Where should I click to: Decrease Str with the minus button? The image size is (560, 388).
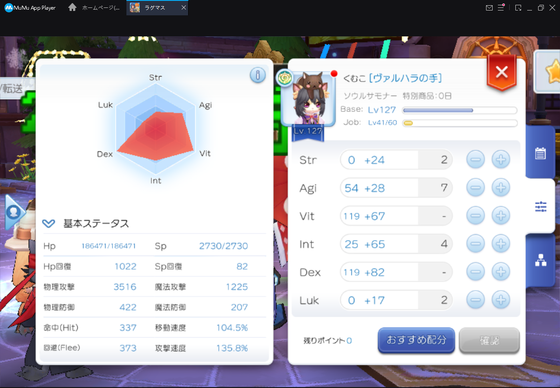tap(476, 159)
